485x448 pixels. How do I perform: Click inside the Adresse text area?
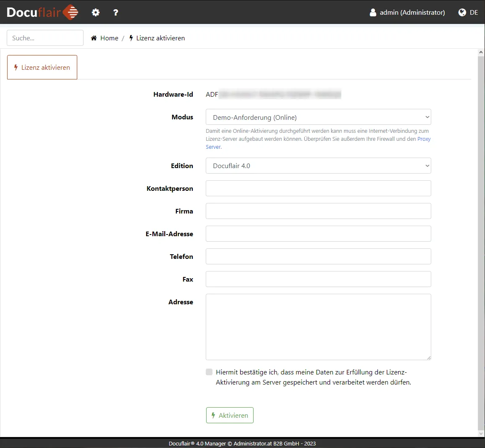[x=318, y=327]
